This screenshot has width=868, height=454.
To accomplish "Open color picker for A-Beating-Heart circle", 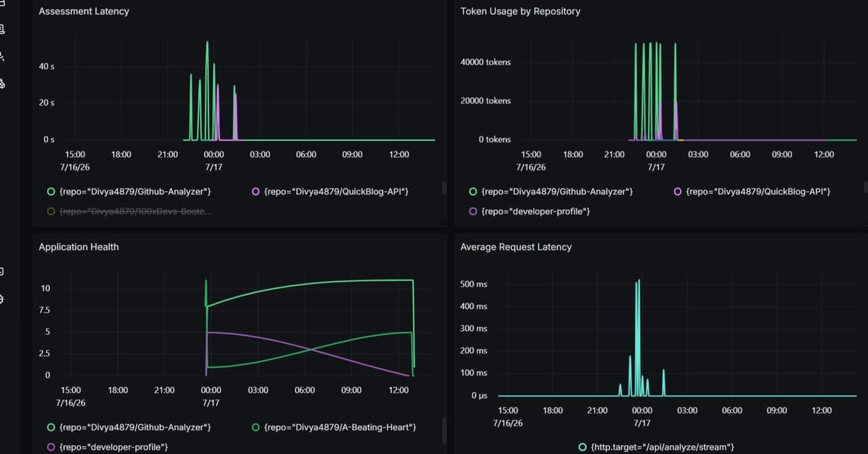I will pyautogui.click(x=256, y=428).
